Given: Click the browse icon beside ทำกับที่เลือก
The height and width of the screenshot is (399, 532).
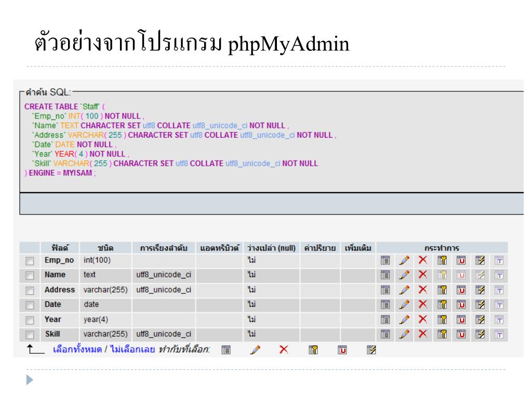Looking at the screenshot, I should (226, 350).
